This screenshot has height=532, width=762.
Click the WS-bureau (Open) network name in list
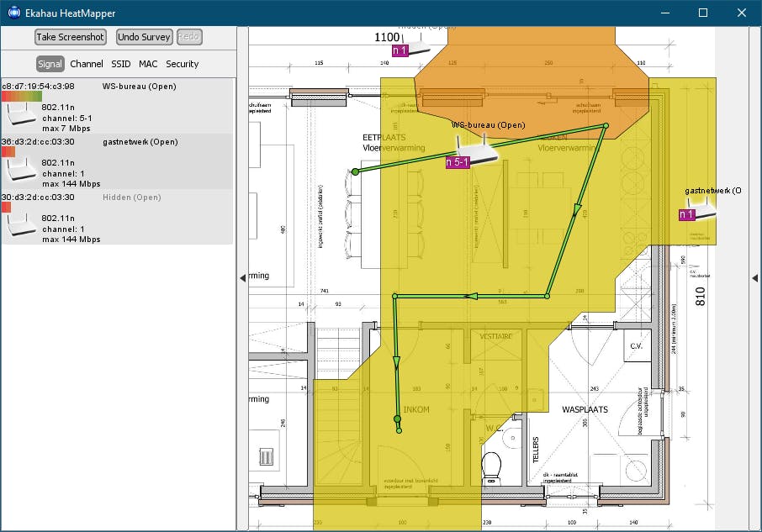[x=140, y=87]
